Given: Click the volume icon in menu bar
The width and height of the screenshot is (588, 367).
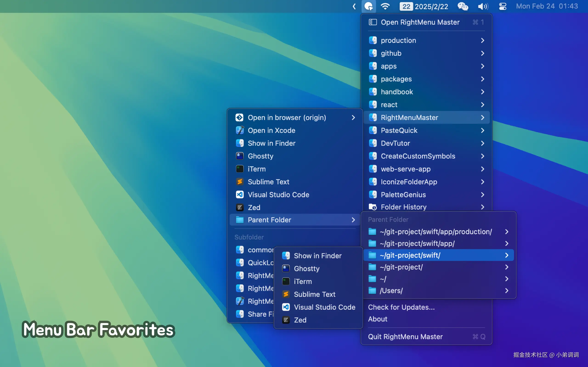Looking at the screenshot, I should point(483,6).
